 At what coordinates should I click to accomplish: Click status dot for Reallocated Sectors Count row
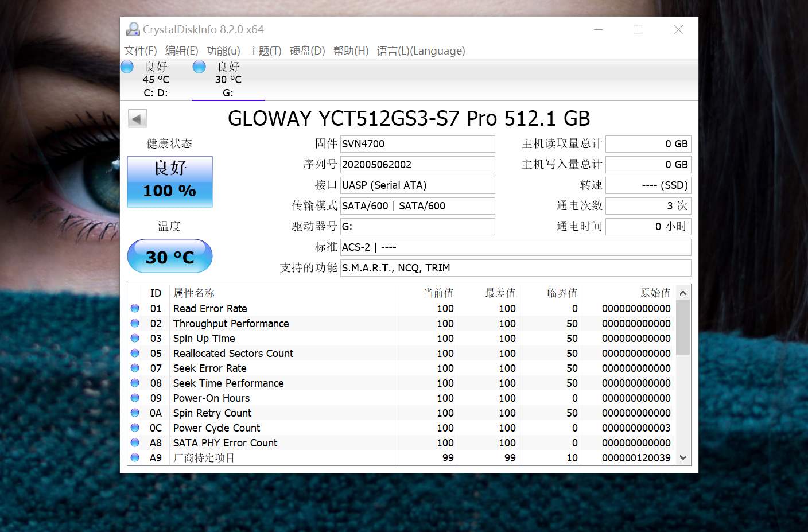point(135,353)
